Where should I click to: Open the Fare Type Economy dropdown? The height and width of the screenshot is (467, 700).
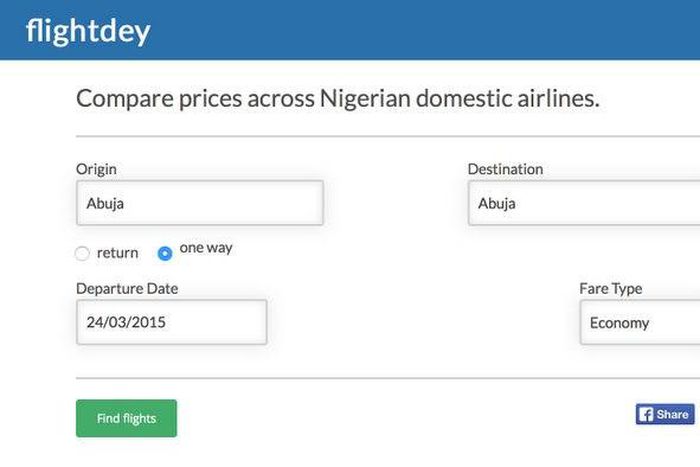point(639,323)
